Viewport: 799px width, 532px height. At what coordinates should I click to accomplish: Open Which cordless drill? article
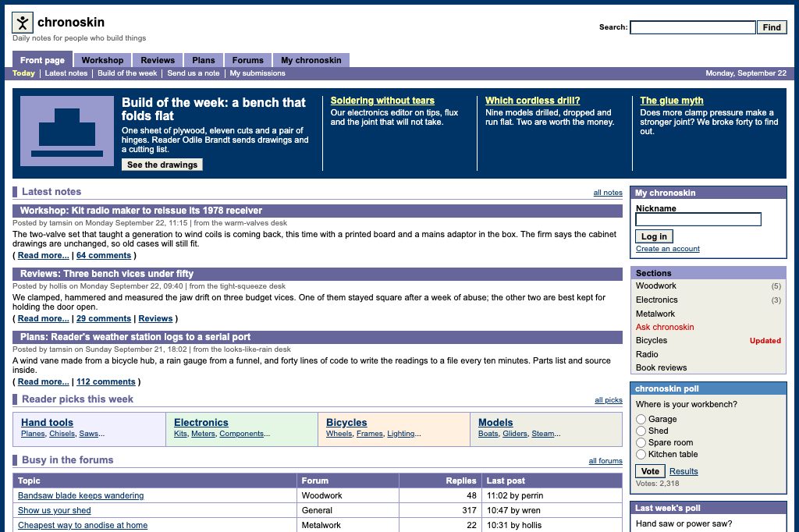click(x=532, y=101)
